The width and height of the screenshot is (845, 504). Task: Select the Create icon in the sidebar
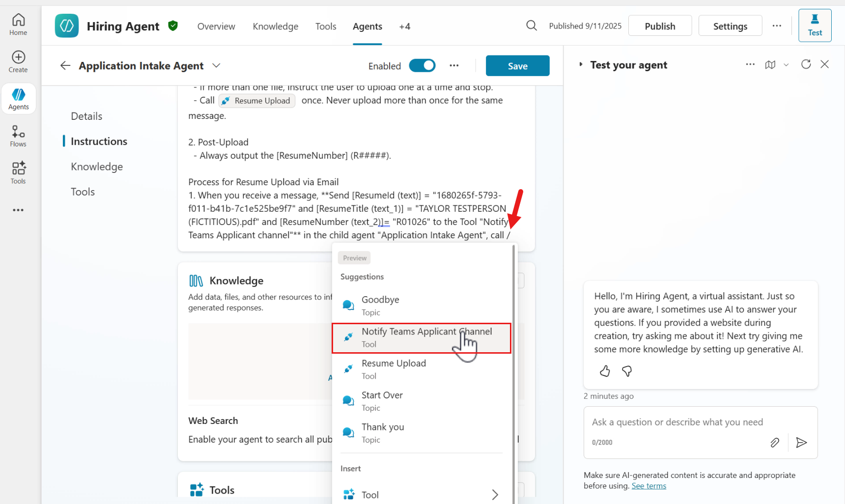pos(18,60)
